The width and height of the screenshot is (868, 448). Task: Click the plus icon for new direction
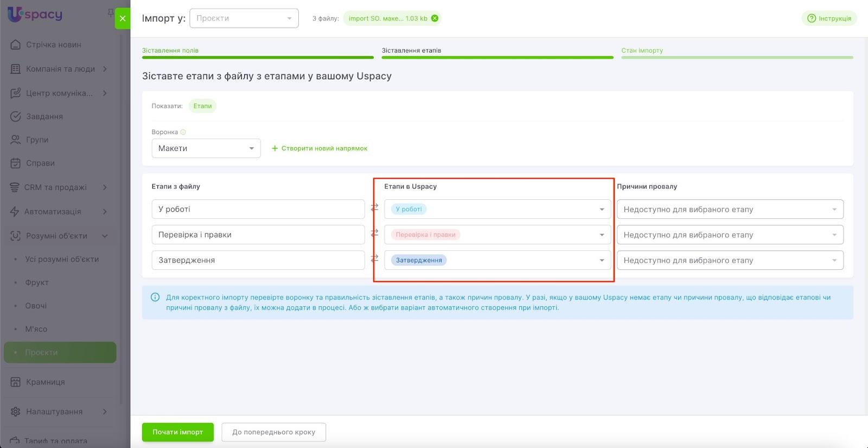coord(275,148)
